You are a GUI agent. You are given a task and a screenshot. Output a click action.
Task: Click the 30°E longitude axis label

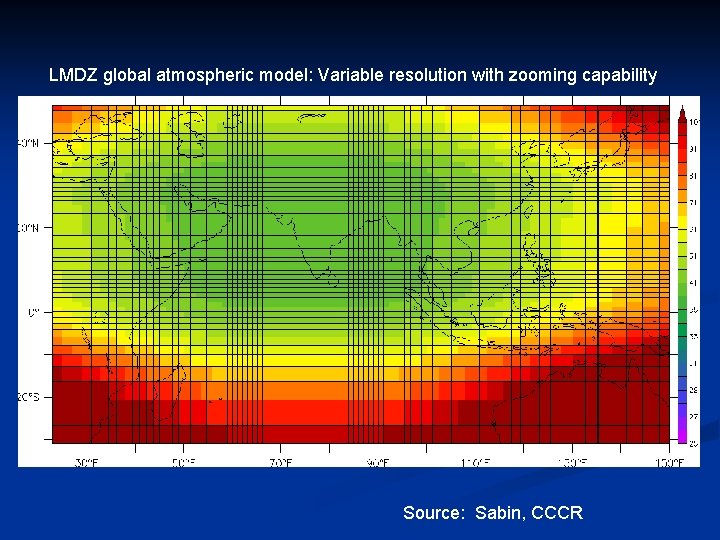[x=86, y=462]
